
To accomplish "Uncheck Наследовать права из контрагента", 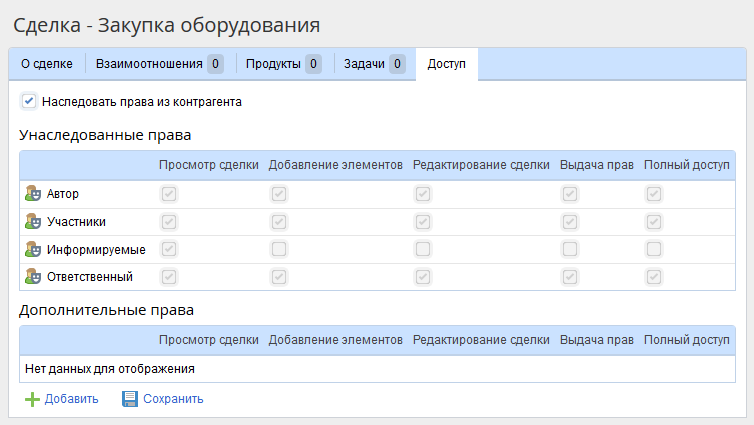I will [29, 101].
